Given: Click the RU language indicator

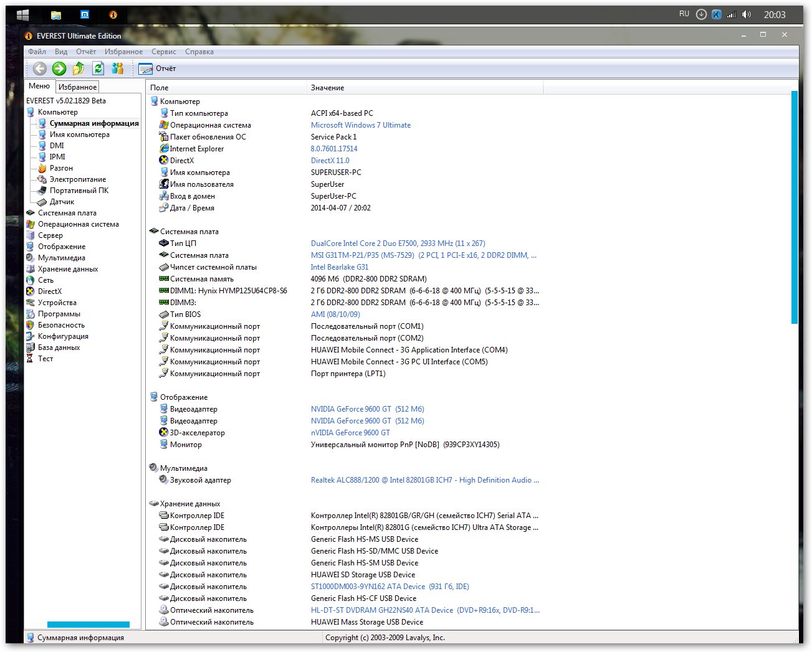Looking at the screenshot, I should pos(684,14).
